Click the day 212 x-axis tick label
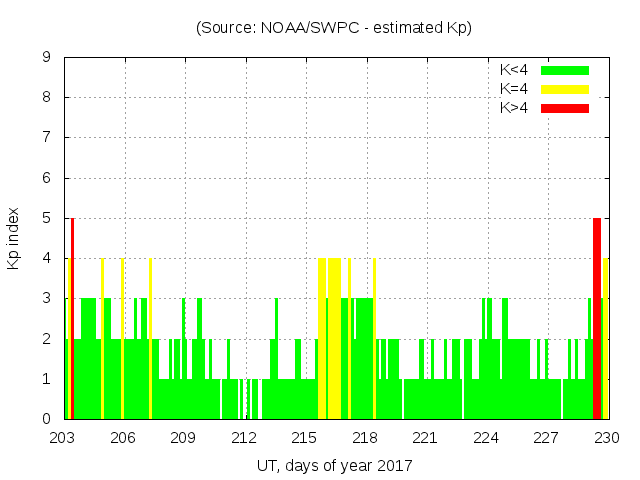Screen dimensions: 640x480 pos(245,438)
